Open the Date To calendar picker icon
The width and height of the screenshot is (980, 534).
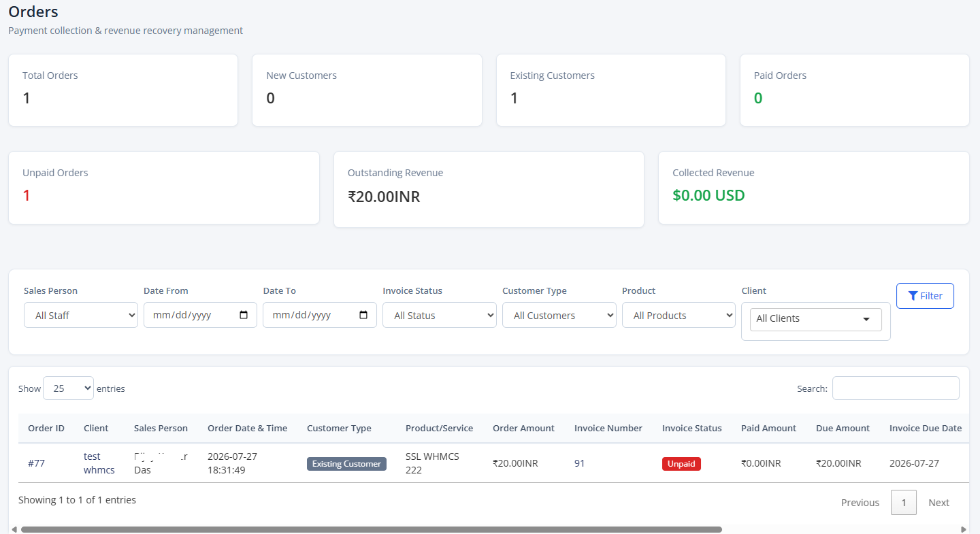tap(363, 315)
